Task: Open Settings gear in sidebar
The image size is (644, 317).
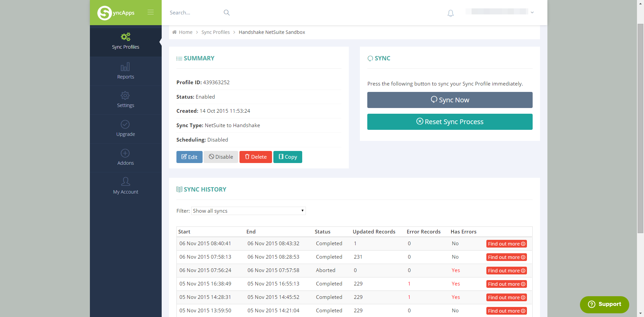Action: 125,100
